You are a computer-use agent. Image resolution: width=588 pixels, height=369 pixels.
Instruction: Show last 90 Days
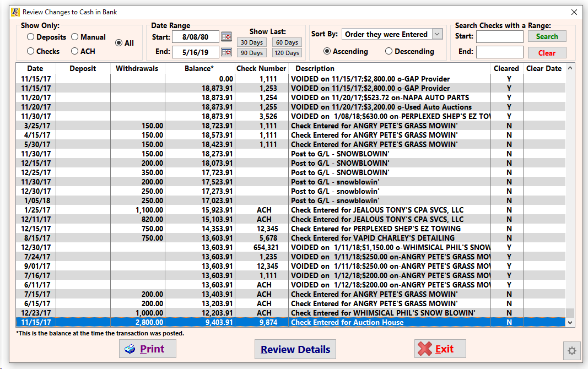pos(252,53)
